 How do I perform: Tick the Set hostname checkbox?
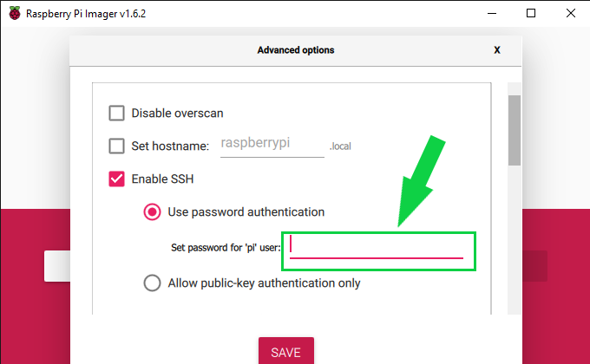(116, 146)
